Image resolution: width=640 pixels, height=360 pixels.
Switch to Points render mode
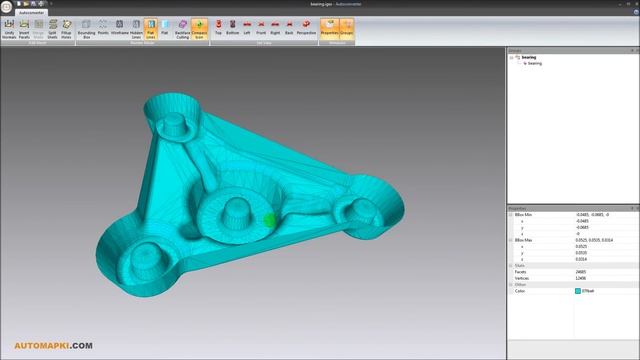pos(103,27)
